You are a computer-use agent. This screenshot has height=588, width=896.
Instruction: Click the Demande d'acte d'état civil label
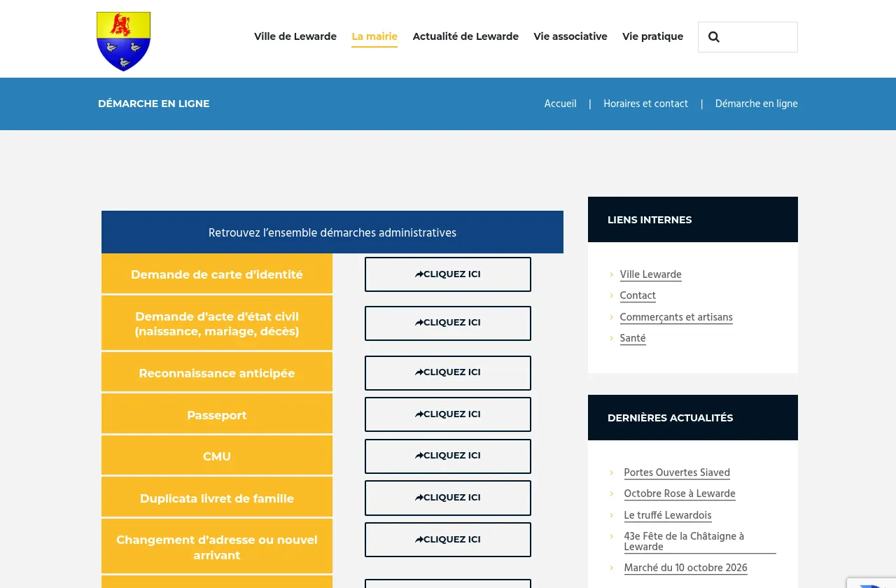click(x=217, y=323)
